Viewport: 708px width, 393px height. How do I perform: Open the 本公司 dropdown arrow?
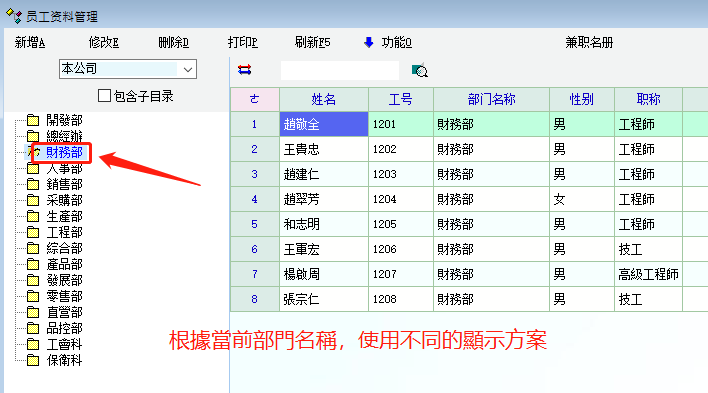pyautogui.click(x=188, y=69)
